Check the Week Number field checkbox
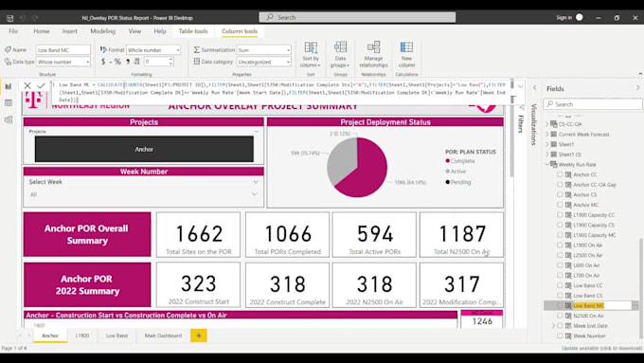 tap(560, 336)
